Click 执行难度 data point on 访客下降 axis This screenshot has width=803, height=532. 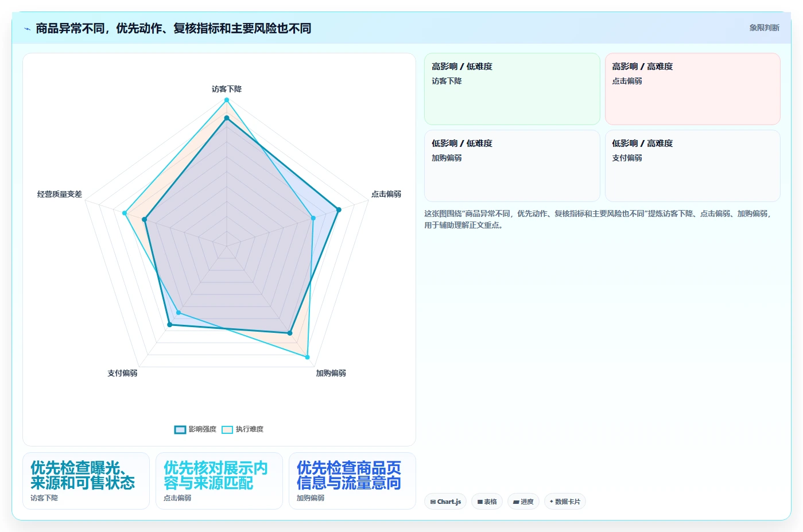[x=227, y=100]
